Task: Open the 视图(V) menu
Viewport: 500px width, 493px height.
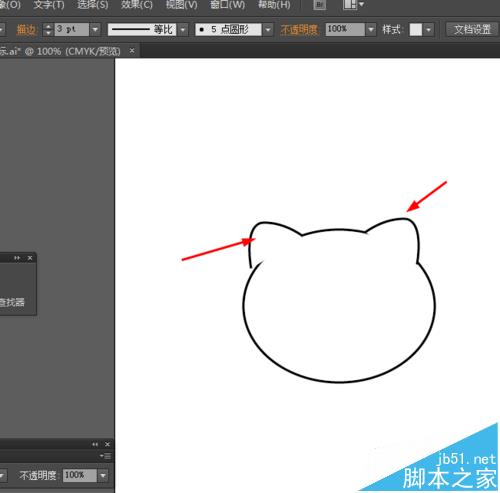Action: point(182,5)
